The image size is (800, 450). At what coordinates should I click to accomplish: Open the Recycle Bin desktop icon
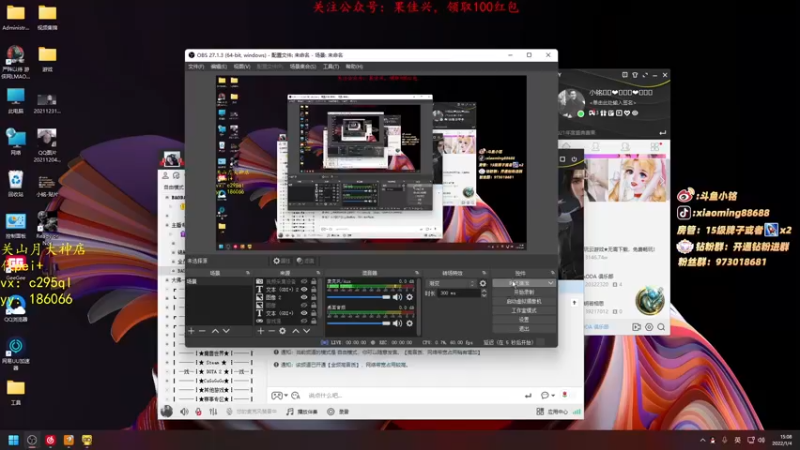(16, 184)
